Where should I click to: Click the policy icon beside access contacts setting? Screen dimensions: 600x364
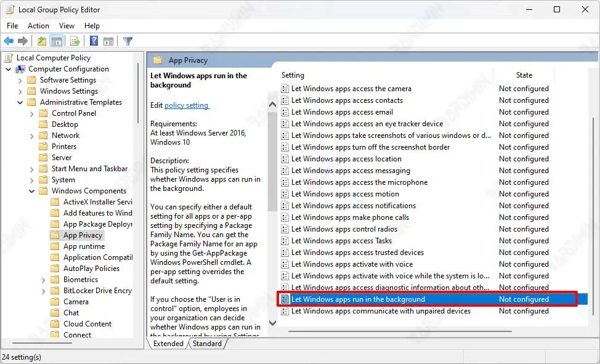285,100
